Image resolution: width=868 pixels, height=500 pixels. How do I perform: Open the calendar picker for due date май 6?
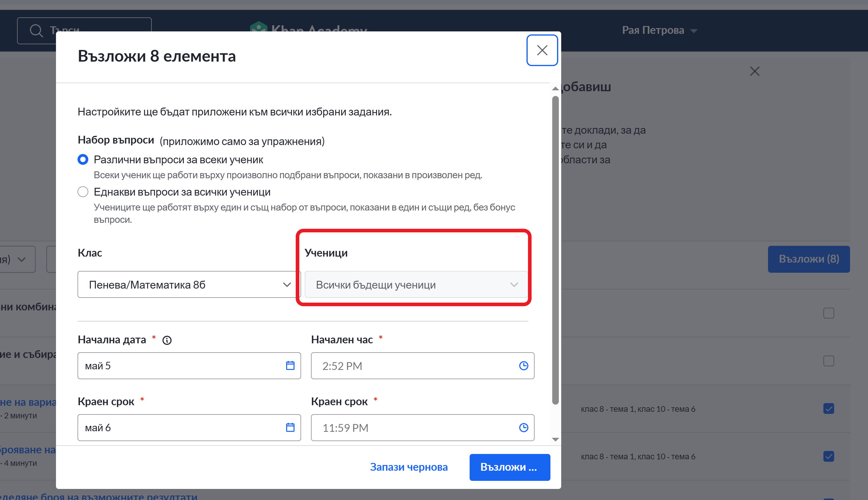click(x=290, y=427)
